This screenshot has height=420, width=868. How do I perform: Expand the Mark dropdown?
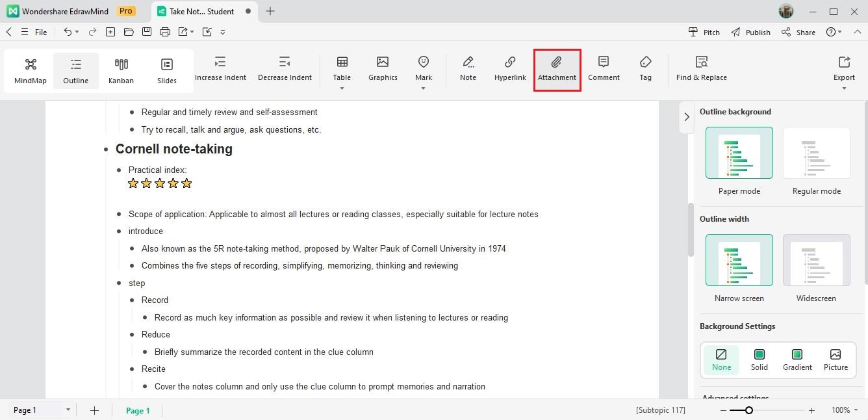tap(424, 88)
